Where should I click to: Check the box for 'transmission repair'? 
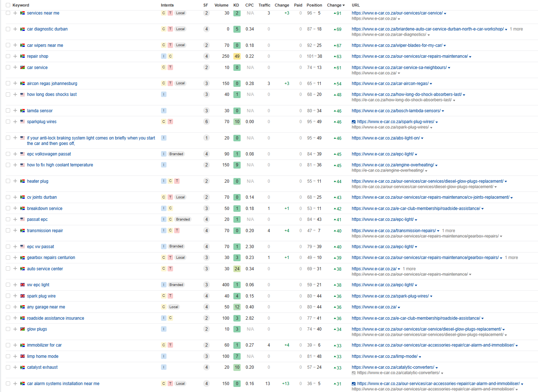[8, 230]
